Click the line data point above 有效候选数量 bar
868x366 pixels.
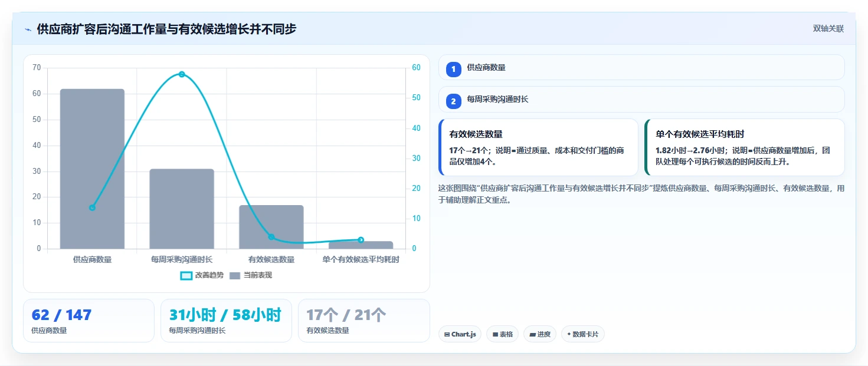[271, 237]
